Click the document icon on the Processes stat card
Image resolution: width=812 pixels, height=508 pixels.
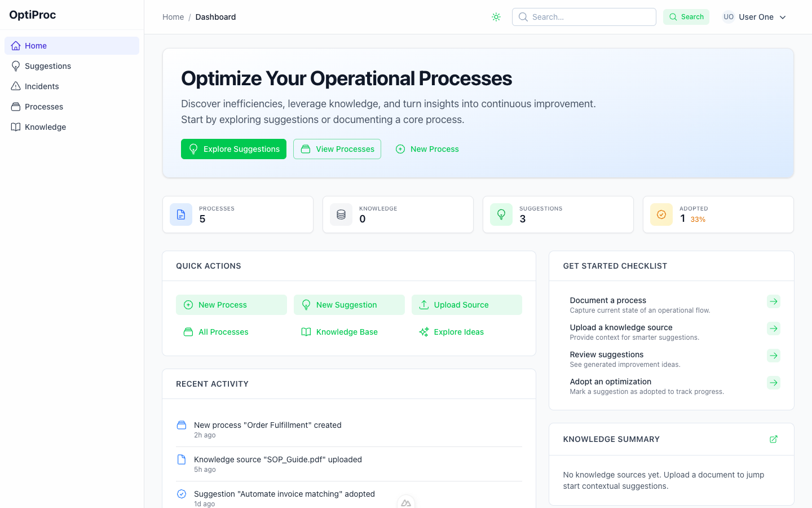coord(180,214)
